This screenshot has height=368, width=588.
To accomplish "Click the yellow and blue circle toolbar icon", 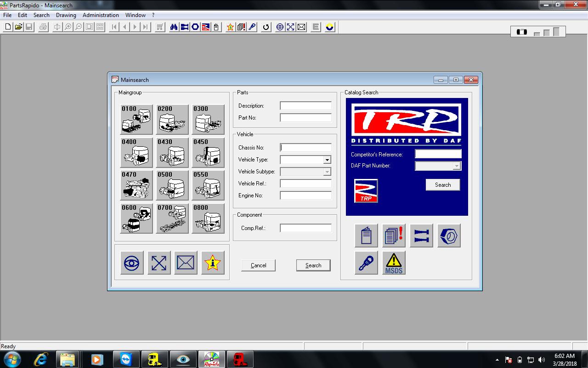I will tap(329, 27).
